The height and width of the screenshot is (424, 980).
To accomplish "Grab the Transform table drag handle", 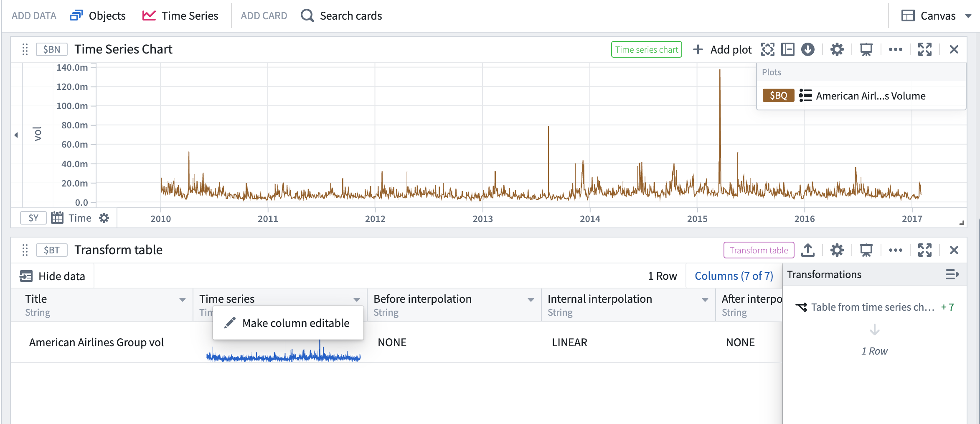I will pyautogui.click(x=25, y=250).
